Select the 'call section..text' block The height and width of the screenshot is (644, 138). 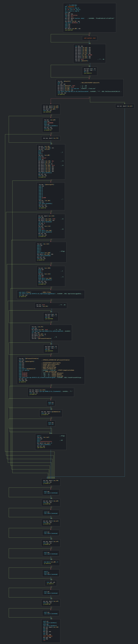(x=90, y=38)
